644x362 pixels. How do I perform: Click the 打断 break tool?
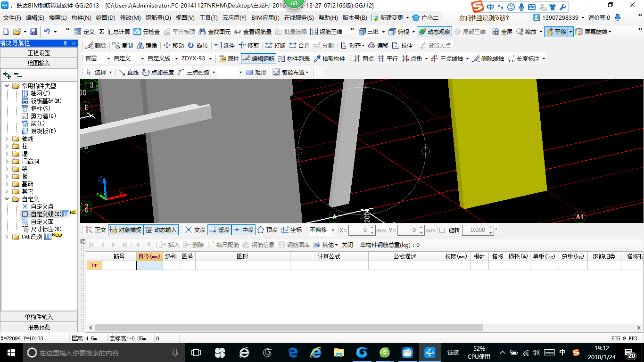click(x=275, y=45)
